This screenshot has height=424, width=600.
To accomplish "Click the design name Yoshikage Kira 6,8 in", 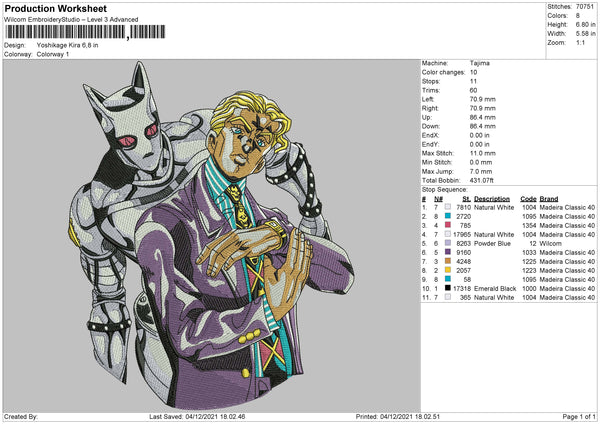I will pyautogui.click(x=67, y=45).
